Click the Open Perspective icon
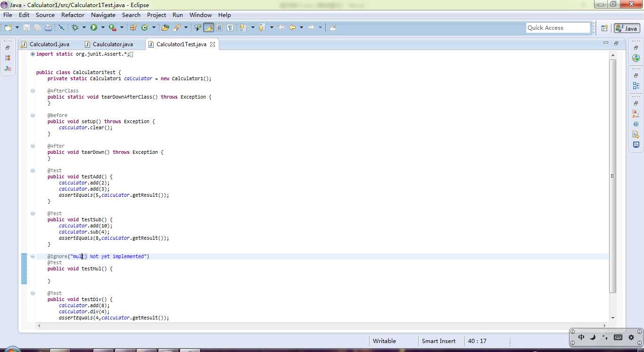Viewport: 644px width, 352px height. pos(604,28)
